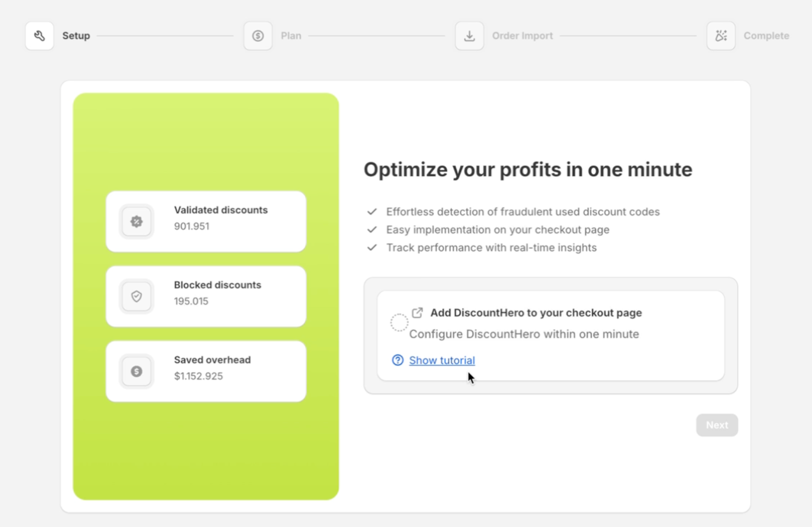Screen dimensions: 812x527
Task: Select the Order Import step label
Action: point(523,36)
